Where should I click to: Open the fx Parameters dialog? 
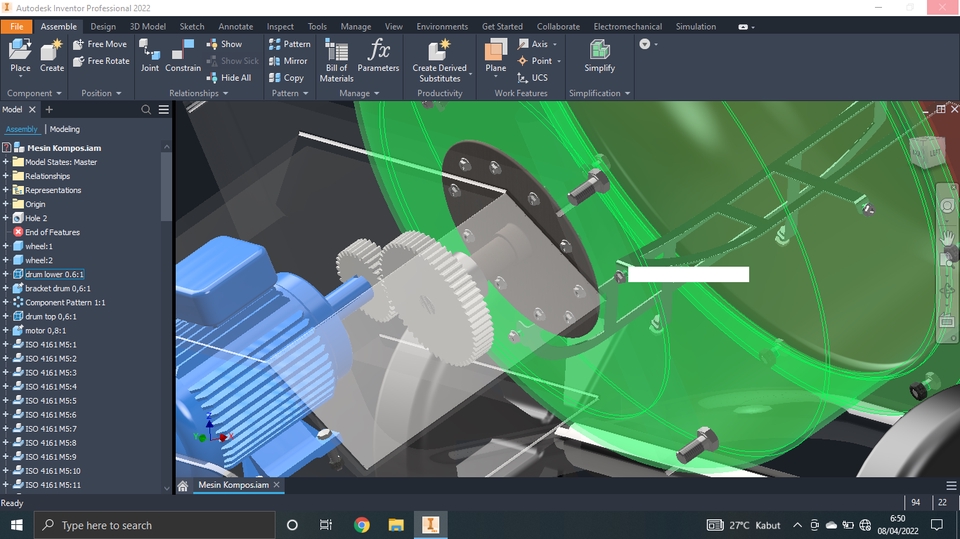coord(378,56)
